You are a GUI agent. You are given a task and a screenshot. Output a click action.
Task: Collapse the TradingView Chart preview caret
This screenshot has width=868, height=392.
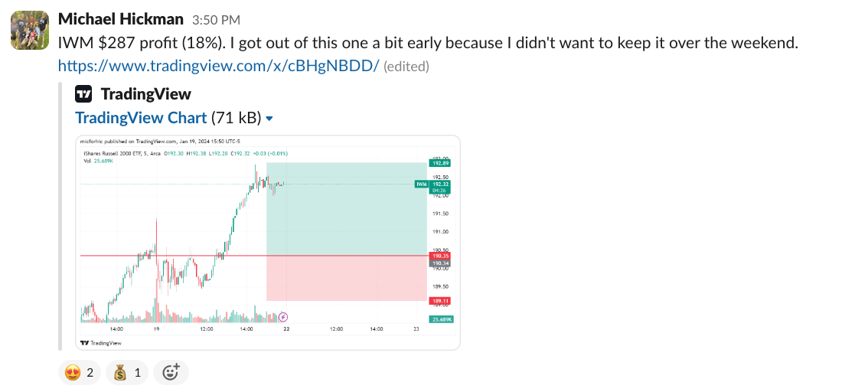(x=269, y=119)
